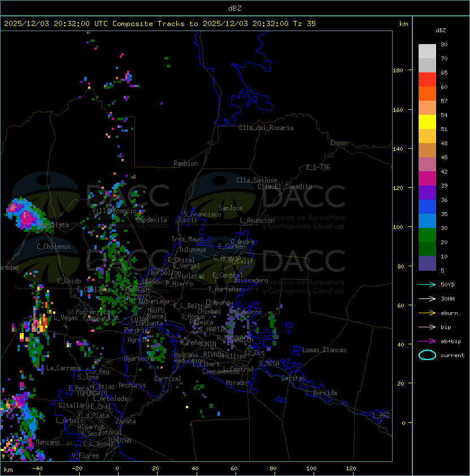Click the 'Ugarteche' map label
This screenshot has width=470, height=476.
point(140,358)
